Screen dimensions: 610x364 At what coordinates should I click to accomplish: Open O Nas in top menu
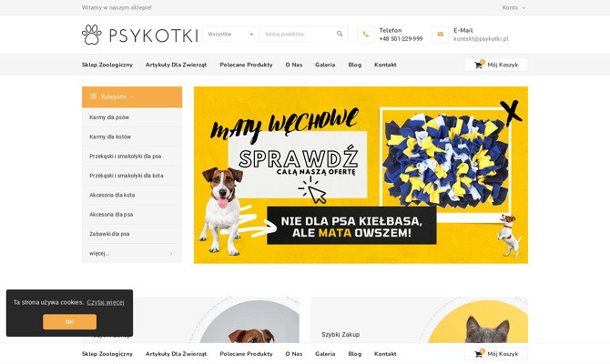[294, 65]
